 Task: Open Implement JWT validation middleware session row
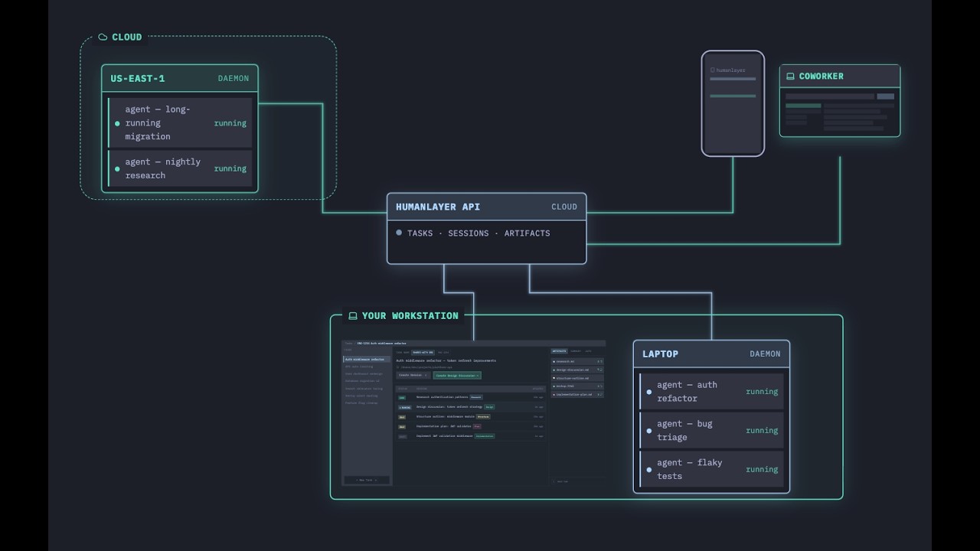[x=471, y=436]
